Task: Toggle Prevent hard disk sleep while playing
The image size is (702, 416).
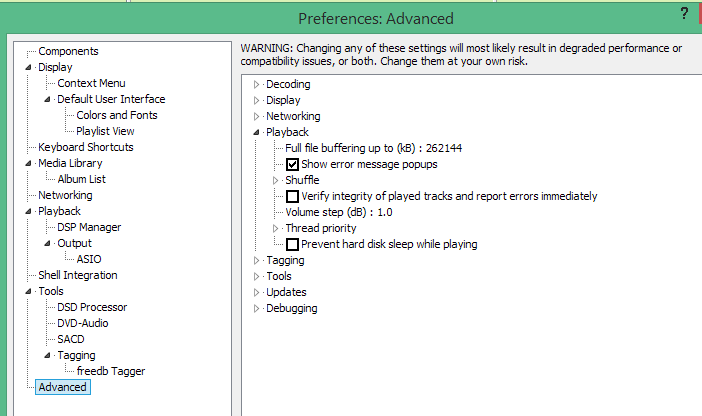Action: [293, 244]
